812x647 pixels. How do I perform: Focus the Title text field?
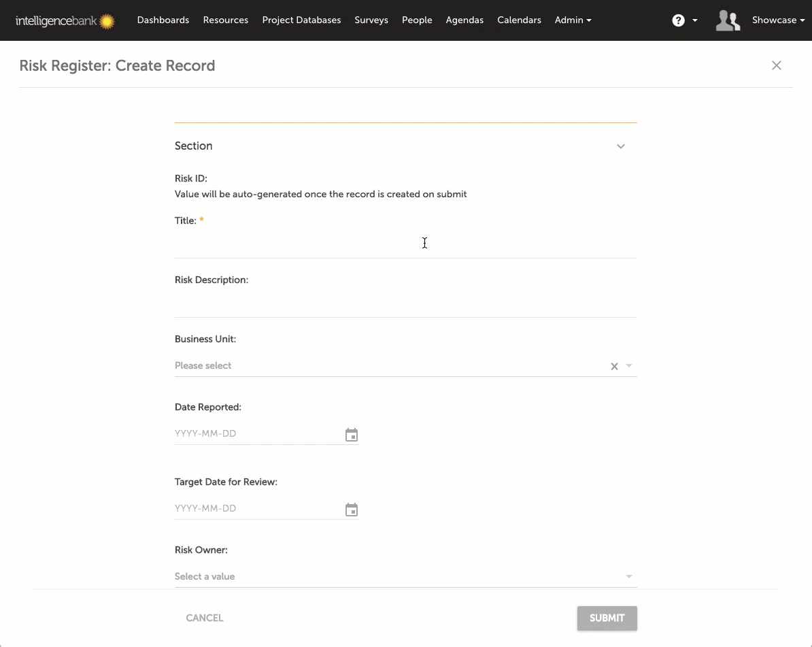tap(405, 245)
